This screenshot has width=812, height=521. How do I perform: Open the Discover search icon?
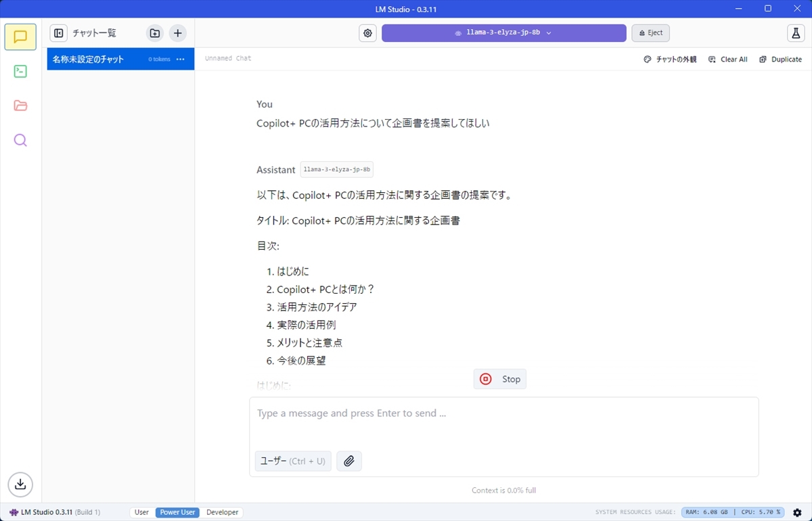click(20, 140)
